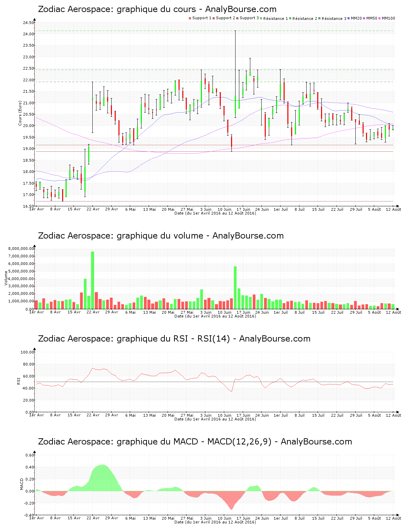Click the 0.60 MACD axis value

tap(30, 455)
